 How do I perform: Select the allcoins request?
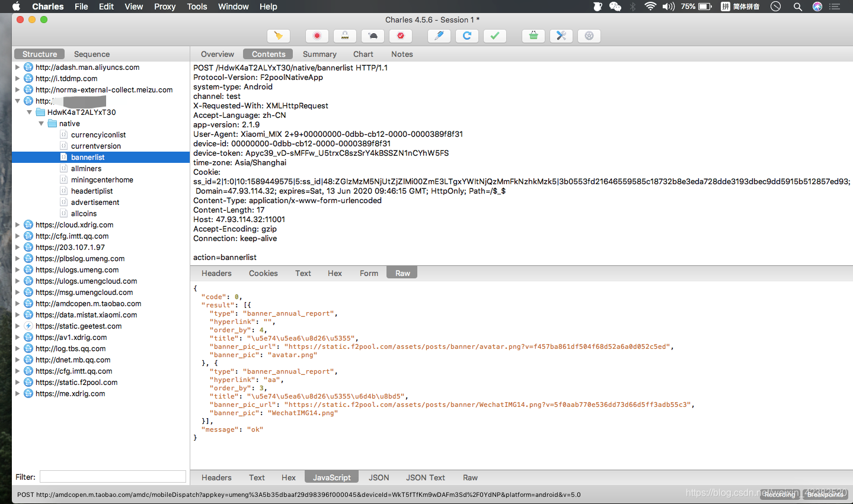84,213
